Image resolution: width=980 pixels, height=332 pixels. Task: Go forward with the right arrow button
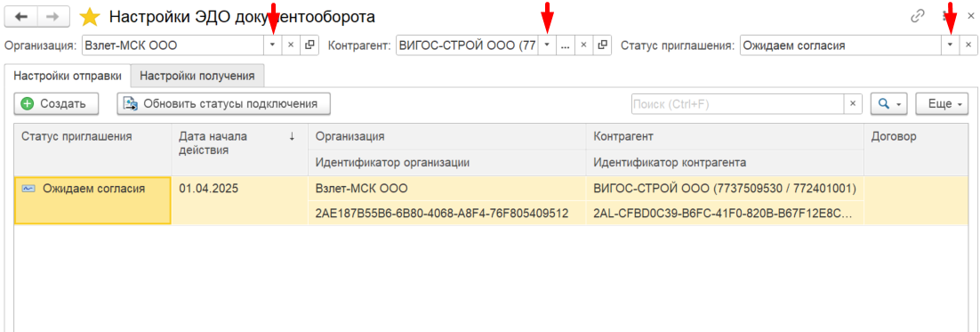click(x=53, y=18)
